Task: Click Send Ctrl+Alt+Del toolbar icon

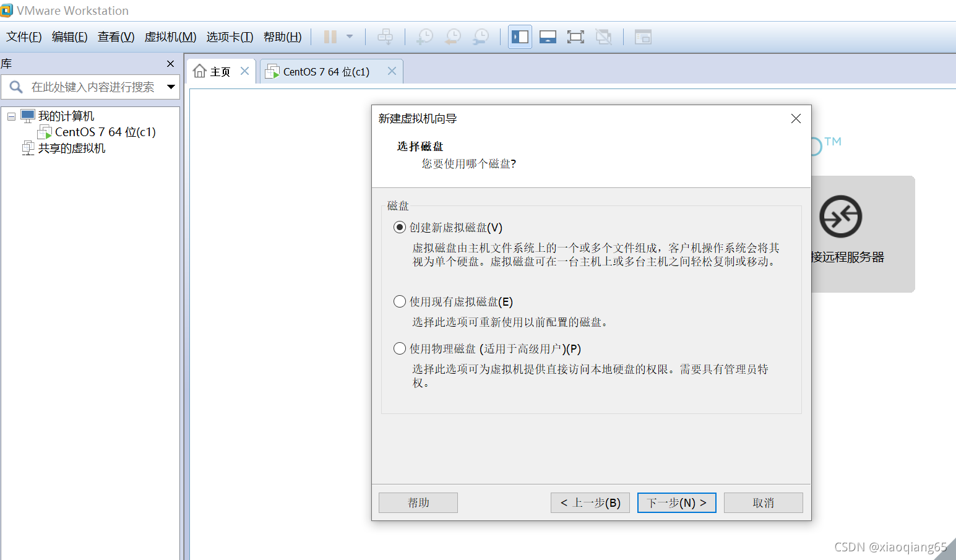Action: tap(385, 37)
